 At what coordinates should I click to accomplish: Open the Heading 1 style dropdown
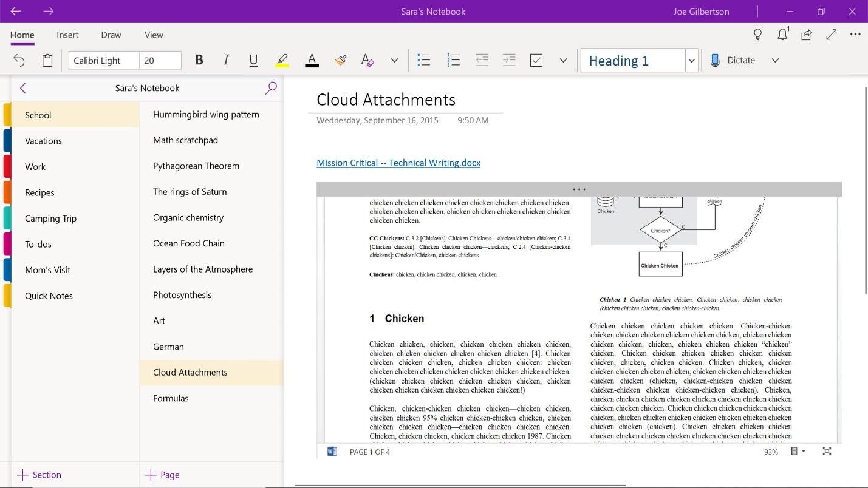[691, 60]
